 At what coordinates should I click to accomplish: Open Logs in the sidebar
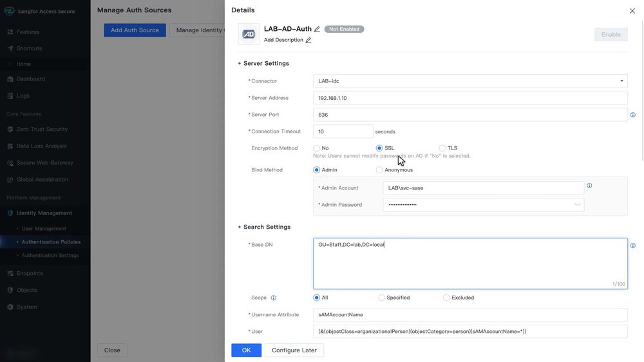(23, 96)
